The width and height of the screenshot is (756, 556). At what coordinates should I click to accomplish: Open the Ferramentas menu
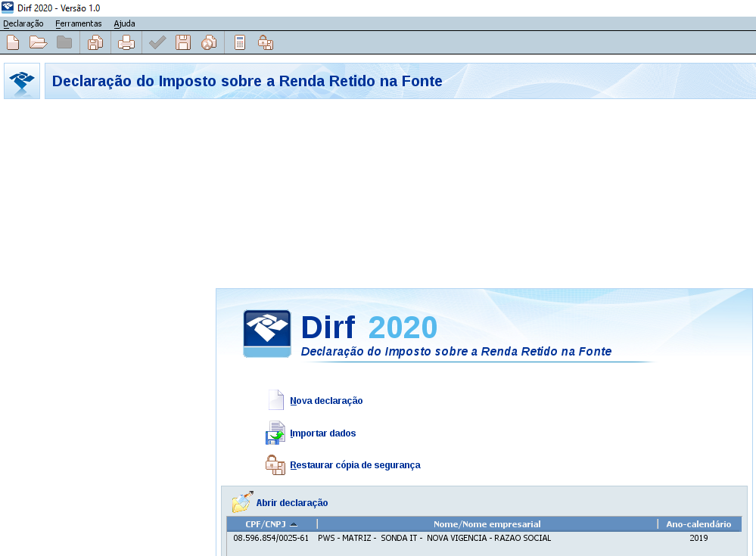(x=79, y=23)
